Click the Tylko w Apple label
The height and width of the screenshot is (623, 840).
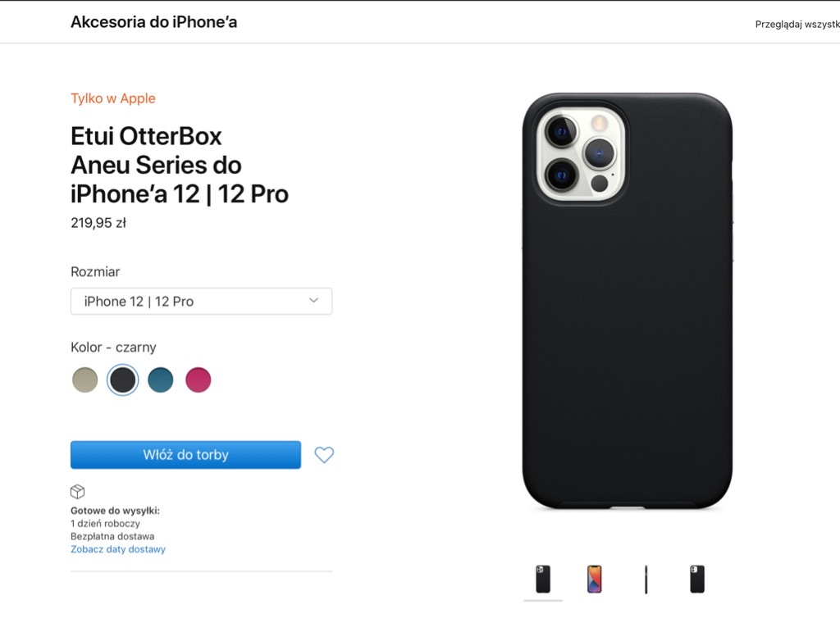[x=113, y=98]
